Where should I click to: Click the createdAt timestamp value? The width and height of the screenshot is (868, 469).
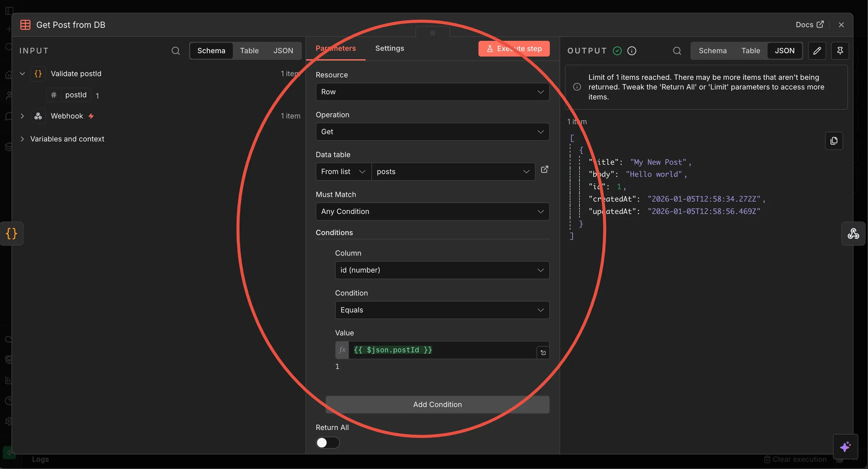pos(704,199)
